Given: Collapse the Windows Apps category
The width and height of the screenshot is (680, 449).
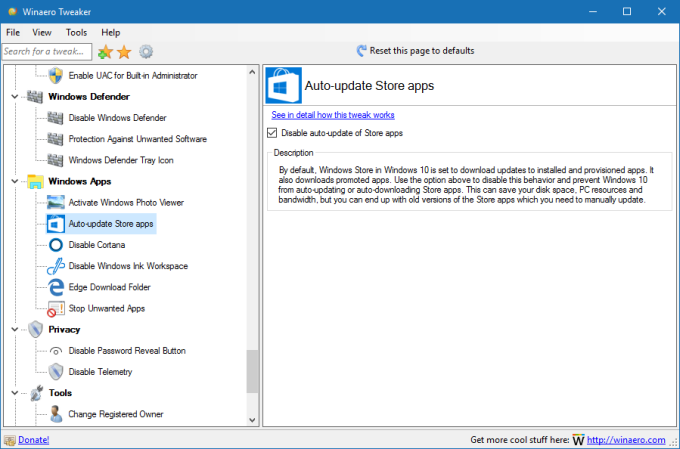Looking at the screenshot, I should pyautogui.click(x=14, y=182).
